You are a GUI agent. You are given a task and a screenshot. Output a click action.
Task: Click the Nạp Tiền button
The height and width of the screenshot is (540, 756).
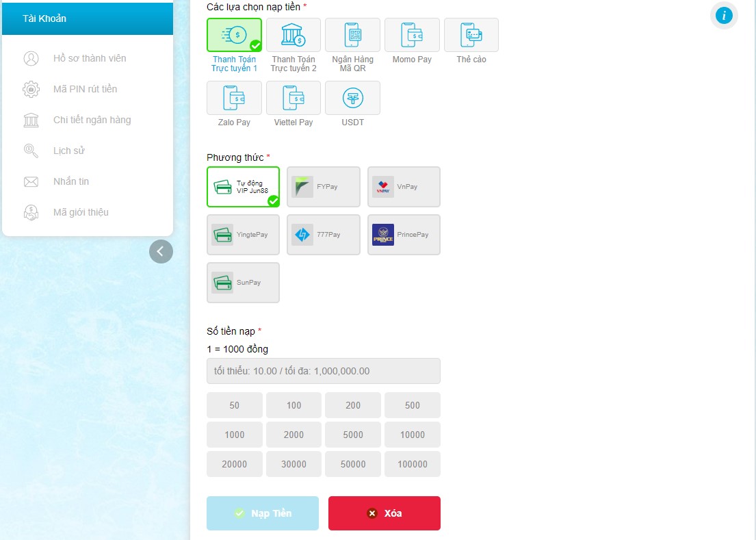coord(263,513)
